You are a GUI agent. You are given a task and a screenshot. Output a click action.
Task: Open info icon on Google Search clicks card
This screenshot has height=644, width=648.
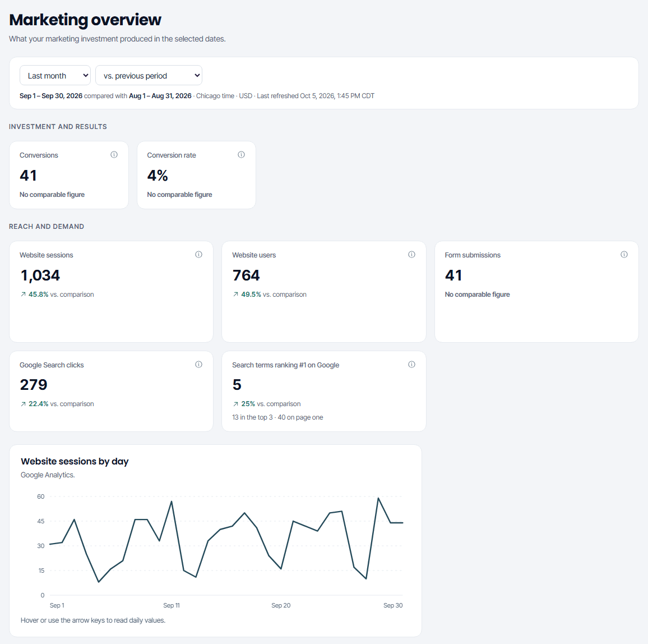(199, 365)
